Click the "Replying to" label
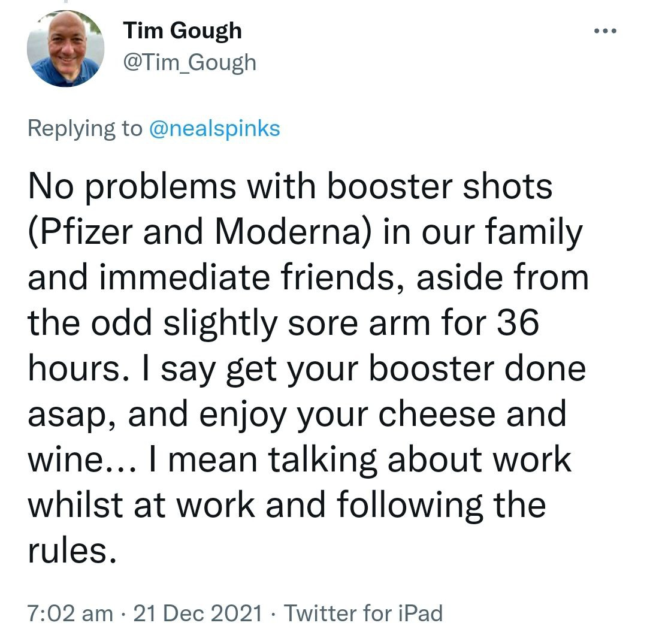Screen dimensions: 647x644 (x=86, y=128)
